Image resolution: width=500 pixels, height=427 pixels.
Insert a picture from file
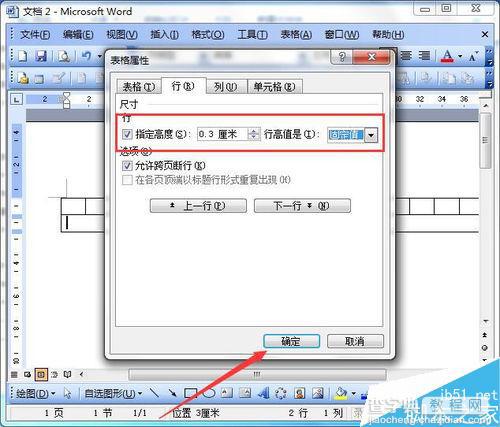318,393
